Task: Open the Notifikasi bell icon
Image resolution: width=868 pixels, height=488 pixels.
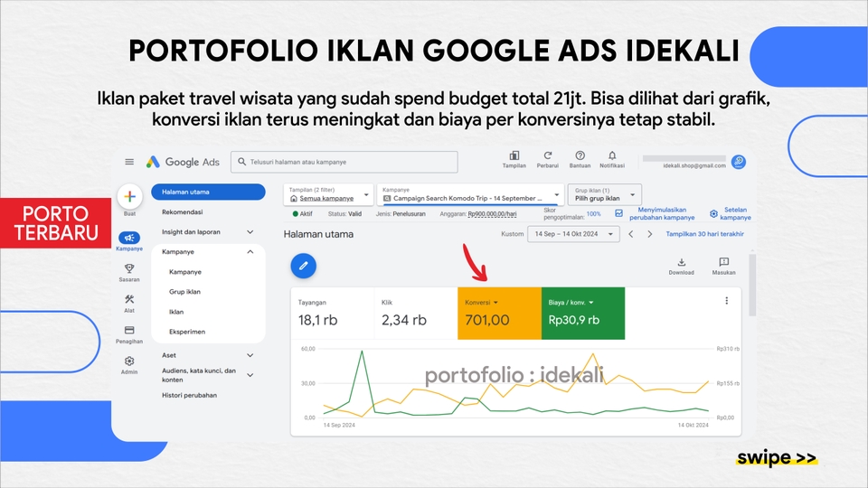Action: tap(612, 155)
